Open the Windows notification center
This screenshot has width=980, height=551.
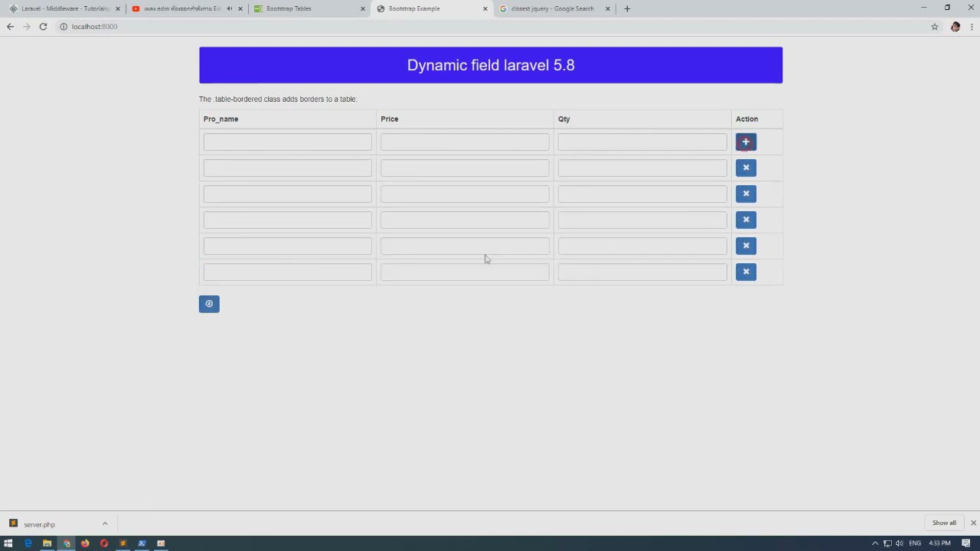pos(966,543)
